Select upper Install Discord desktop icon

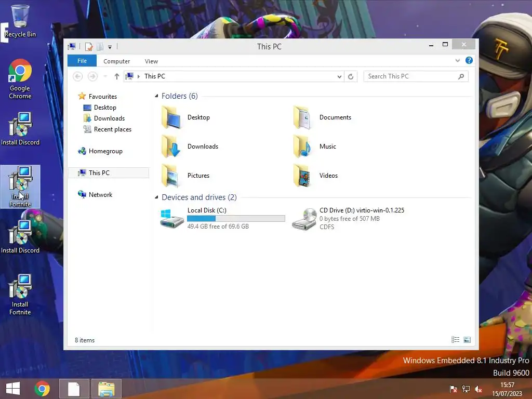(20, 129)
